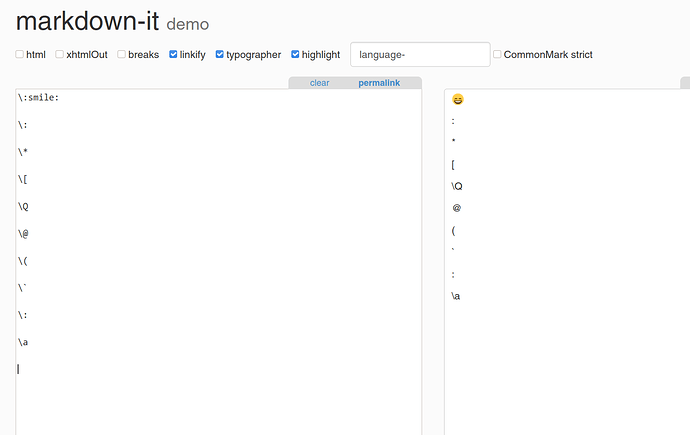This screenshot has height=435, width=690.
Task: Click the markdown-it title heading
Action: coord(87,21)
